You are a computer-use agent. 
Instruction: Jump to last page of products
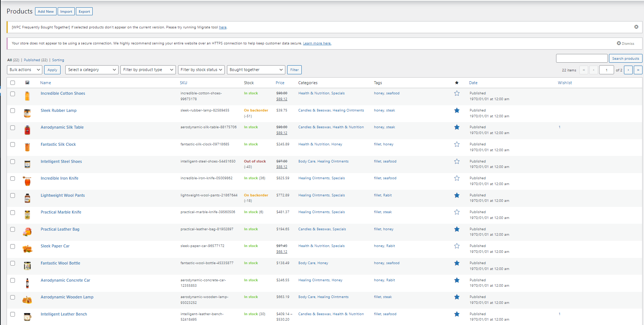(638, 70)
